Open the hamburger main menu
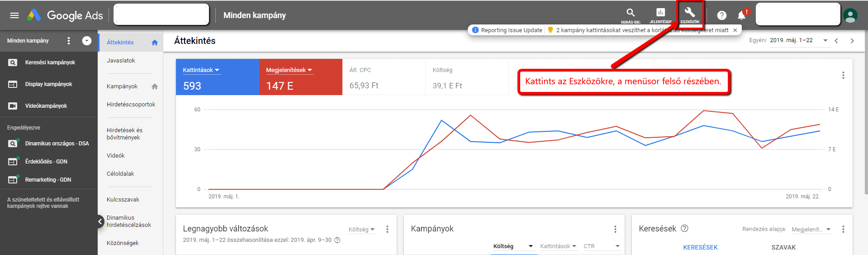868x255 pixels. (x=14, y=15)
